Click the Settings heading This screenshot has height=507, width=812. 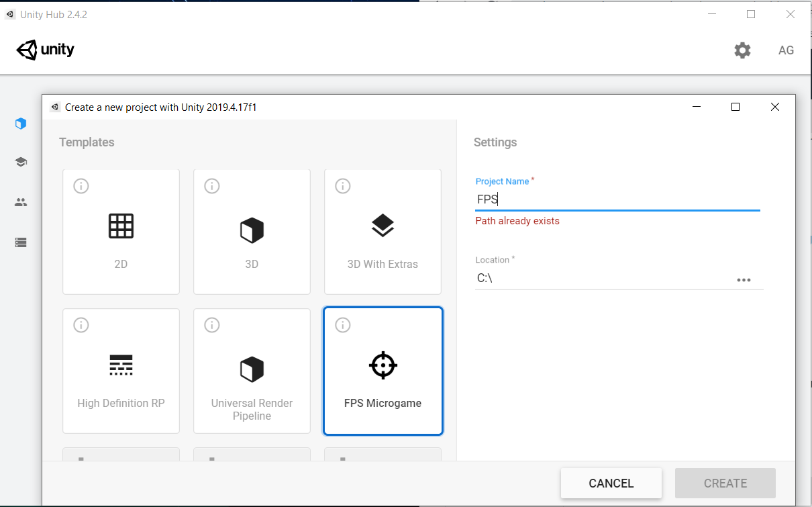(495, 142)
